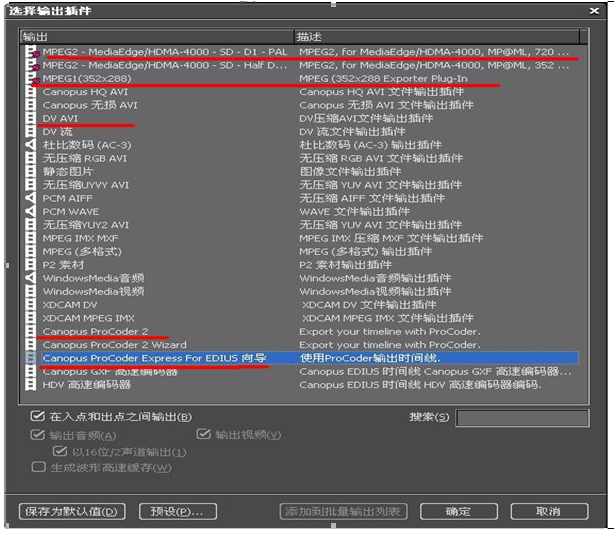The image size is (614, 533).
Task: Select MPEG2 MediaEdge SD - Half D... row
Action: [302, 65]
